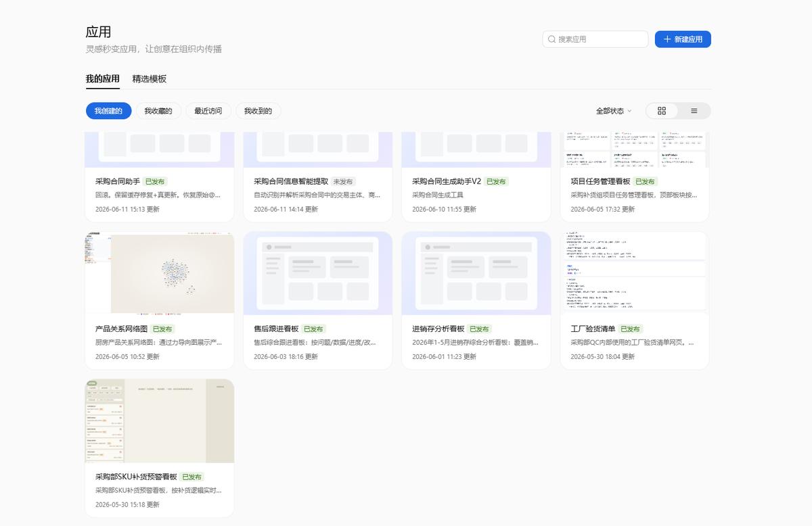Click the 已发布 badge on 采购合同助手
This screenshot has height=526, width=812.
tap(155, 181)
